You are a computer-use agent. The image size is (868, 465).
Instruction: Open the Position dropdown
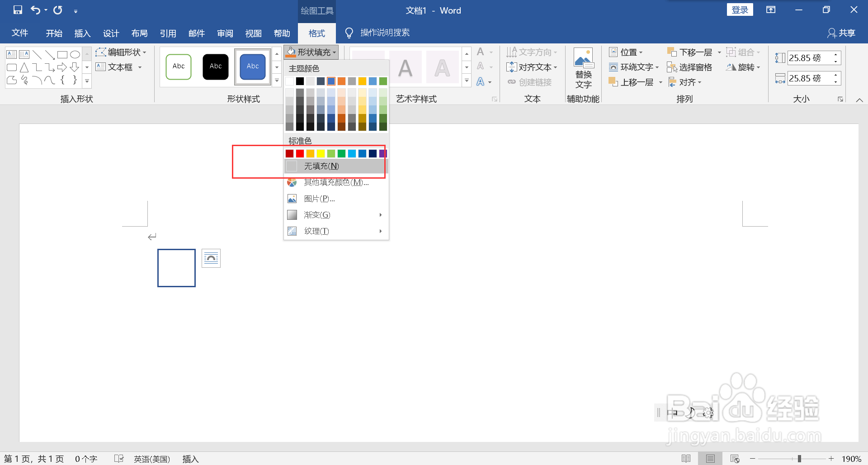click(x=625, y=52)
